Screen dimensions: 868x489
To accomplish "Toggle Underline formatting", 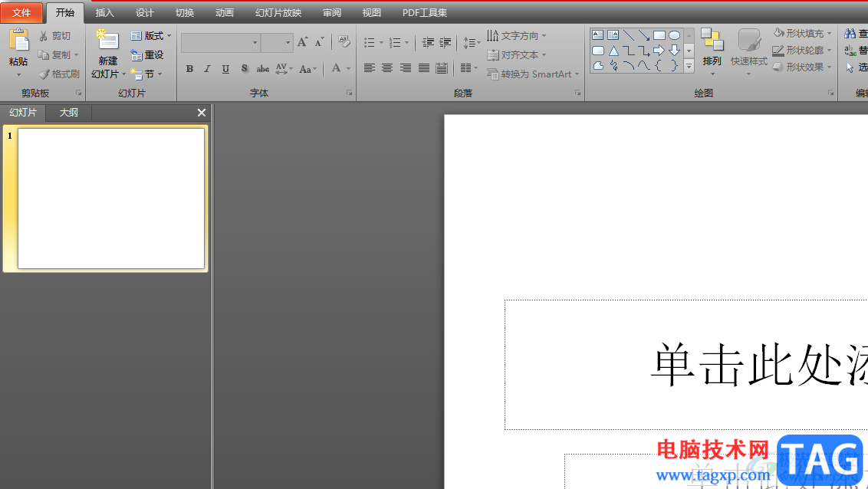I will [x=225, y=68].
